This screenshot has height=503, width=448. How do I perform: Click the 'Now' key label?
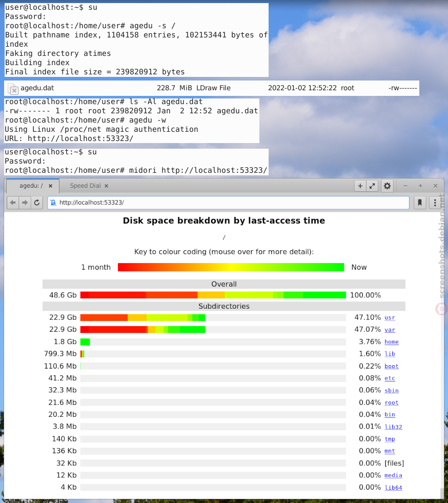pos(359,267)
